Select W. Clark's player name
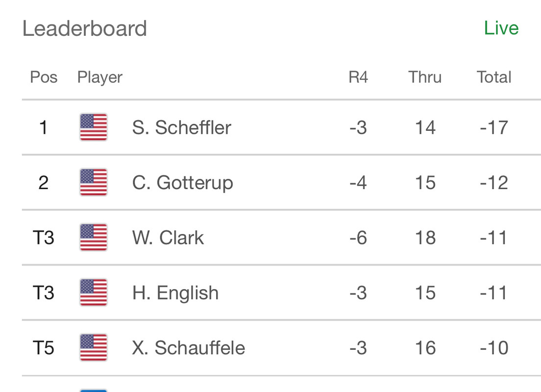This screenshot has width=541, height=392. tap(168, 238)
